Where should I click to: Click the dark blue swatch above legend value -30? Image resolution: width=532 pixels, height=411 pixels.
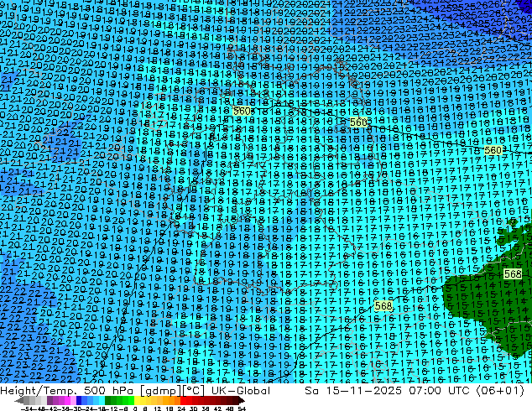click(79, 400)
